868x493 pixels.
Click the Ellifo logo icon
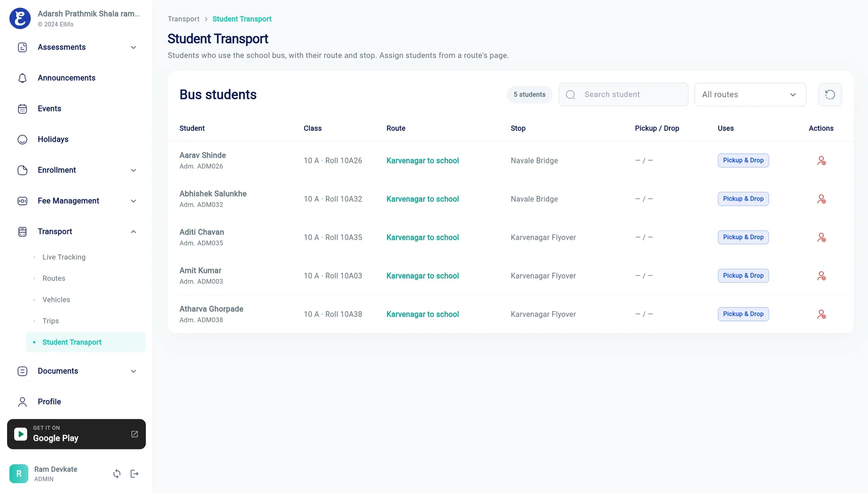point(20,18)
